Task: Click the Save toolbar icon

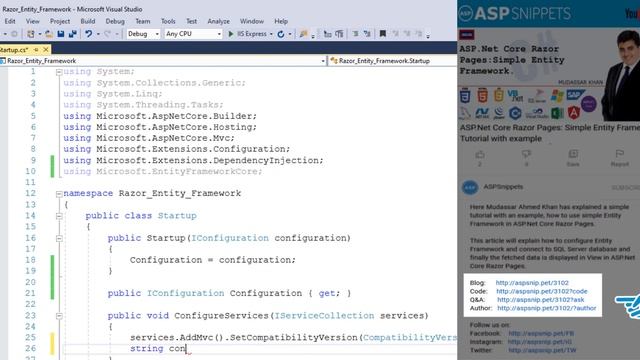Action: 61,34
